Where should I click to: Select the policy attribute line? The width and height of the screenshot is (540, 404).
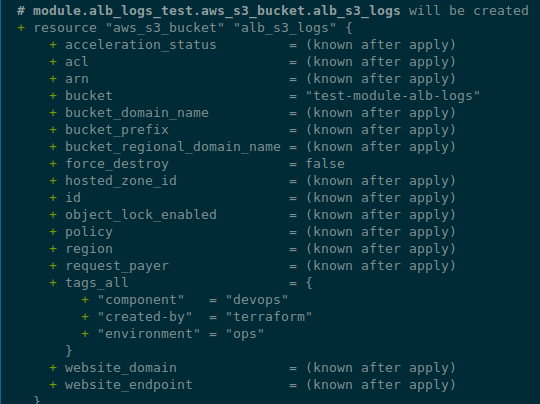click(253, 232)
